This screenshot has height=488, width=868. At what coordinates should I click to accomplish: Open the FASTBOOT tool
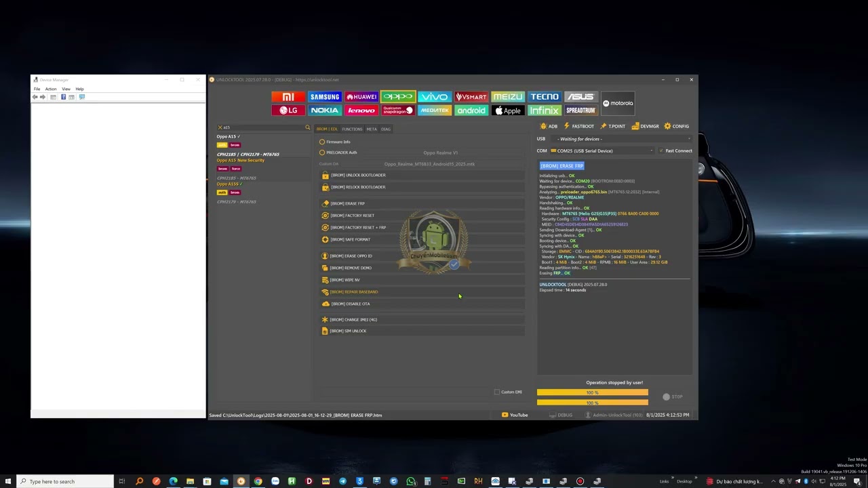pos(579,126)
